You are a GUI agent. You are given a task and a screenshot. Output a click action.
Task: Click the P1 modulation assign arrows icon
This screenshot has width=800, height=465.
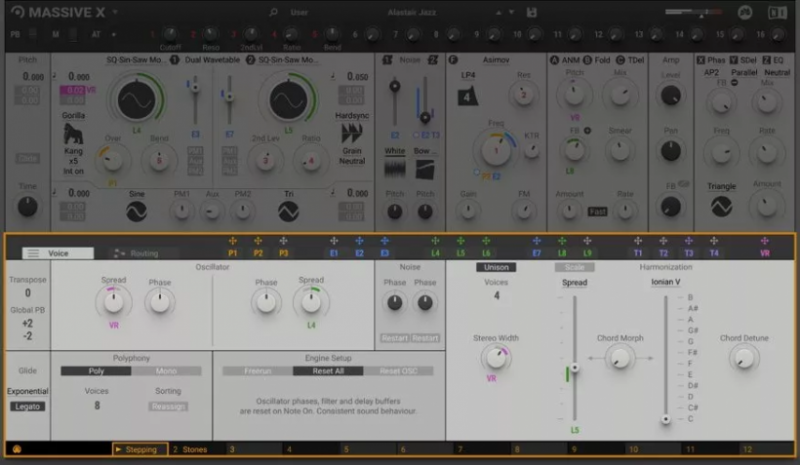(x=233, y=241)
